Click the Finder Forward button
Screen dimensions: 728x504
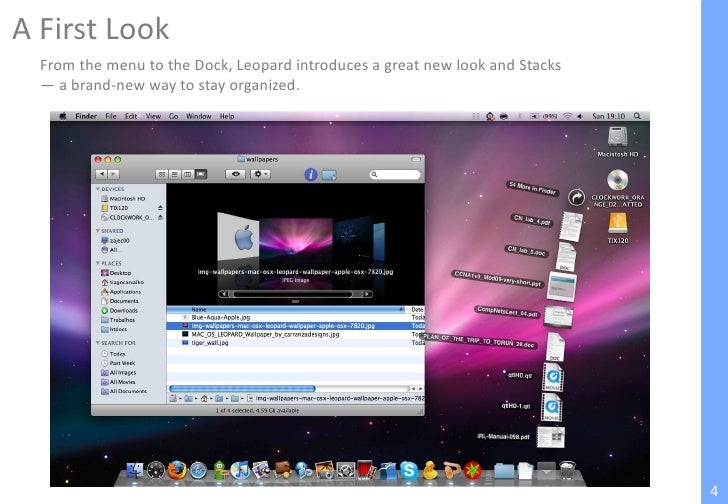pos(114,174)
